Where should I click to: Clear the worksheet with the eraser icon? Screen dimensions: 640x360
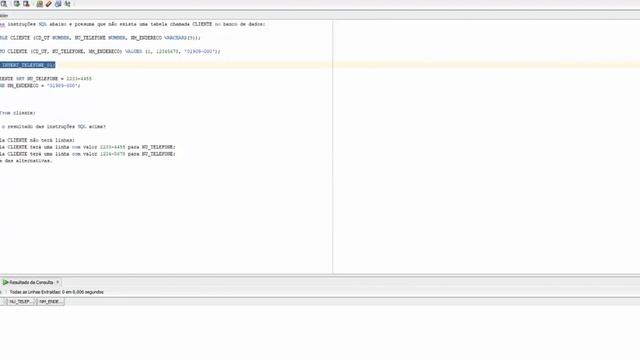click(x=49, y=4)
